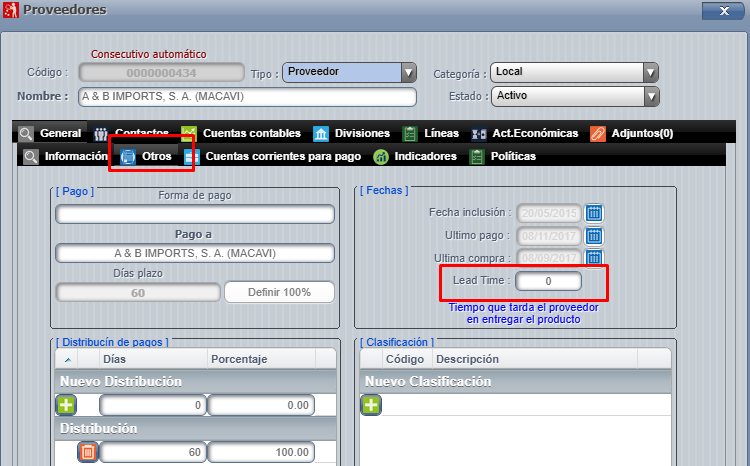Viewport: 750px width, 466px height.
Task: Add new Clasificación with green plus
Action: point(371,405)
